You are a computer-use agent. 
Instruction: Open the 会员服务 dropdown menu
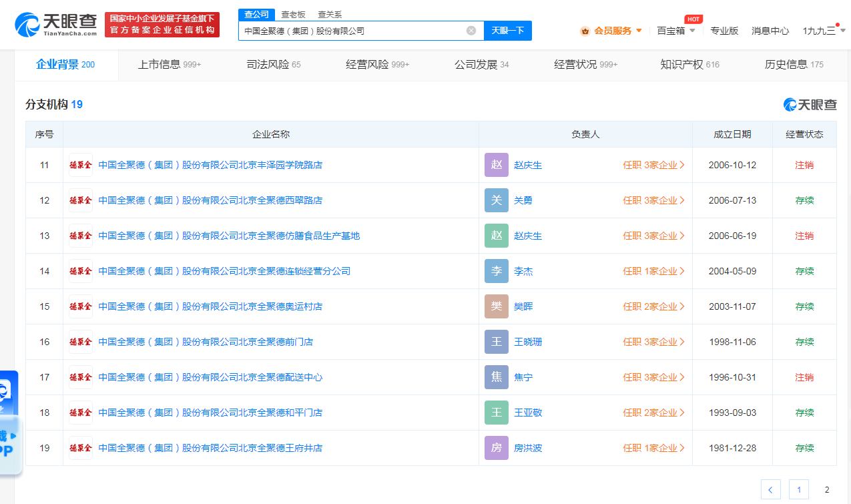(611, 31)
